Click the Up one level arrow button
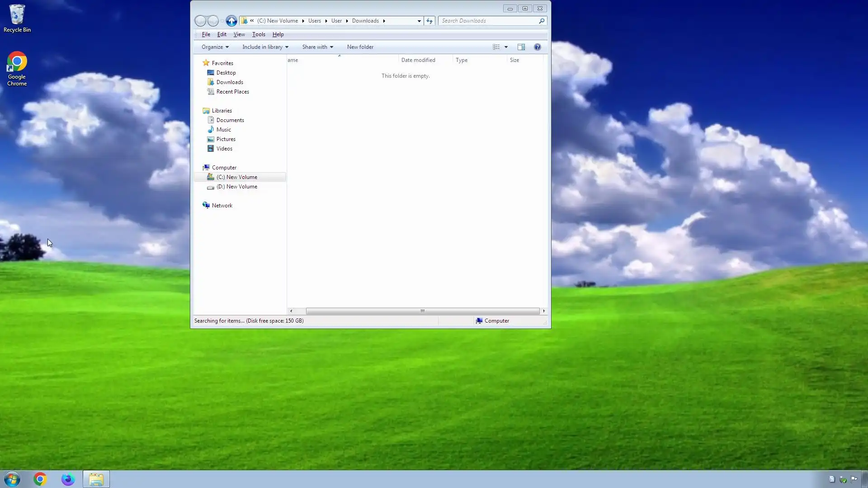Screen dimensions: 868x488 [x=231, y=21]
